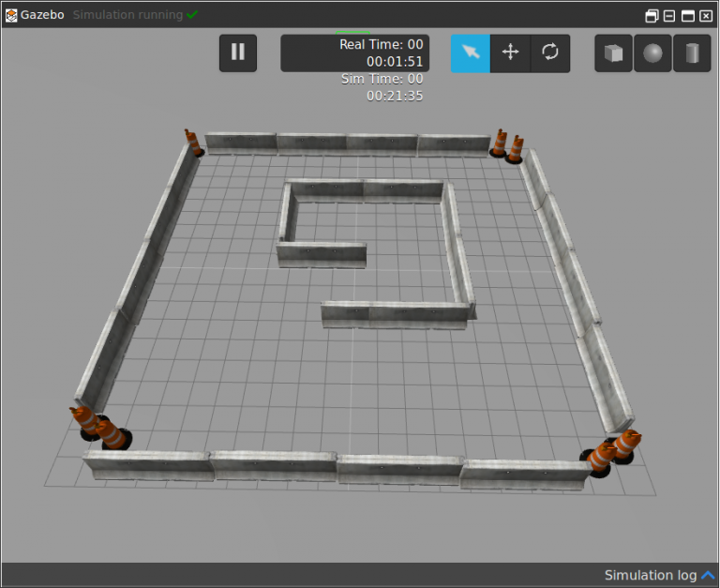Insert a box shape
Image resolution: width=720 pixels, height=588 pixels.
coord(613,53)
